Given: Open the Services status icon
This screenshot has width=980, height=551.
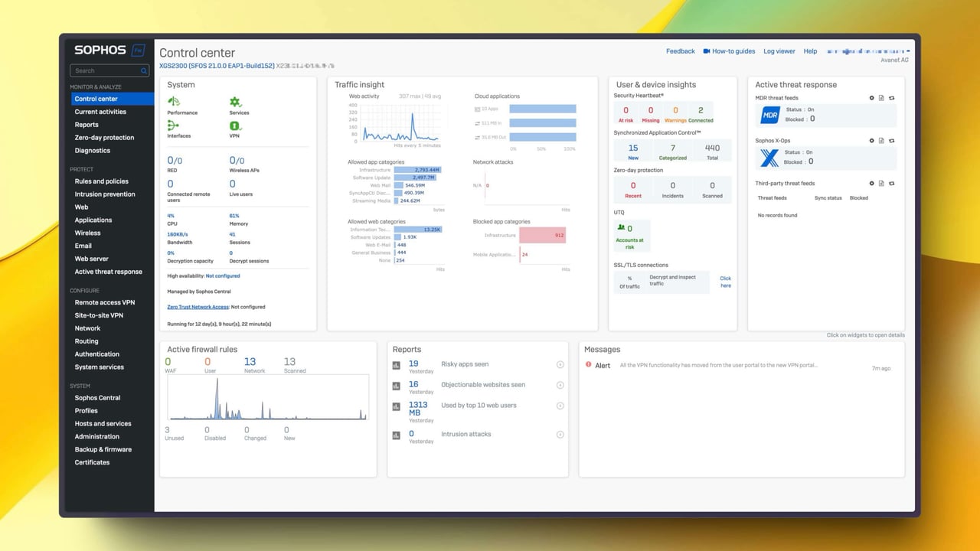Looking at the screenshot, I should pyautogui.click(x=235, y=102).
